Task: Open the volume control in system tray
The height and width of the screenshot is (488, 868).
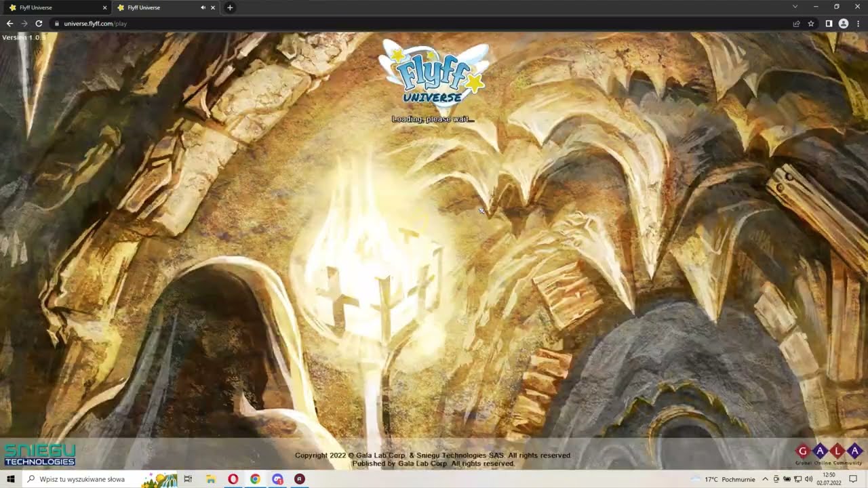Action: pyautogui.click(x=808, y=479)
